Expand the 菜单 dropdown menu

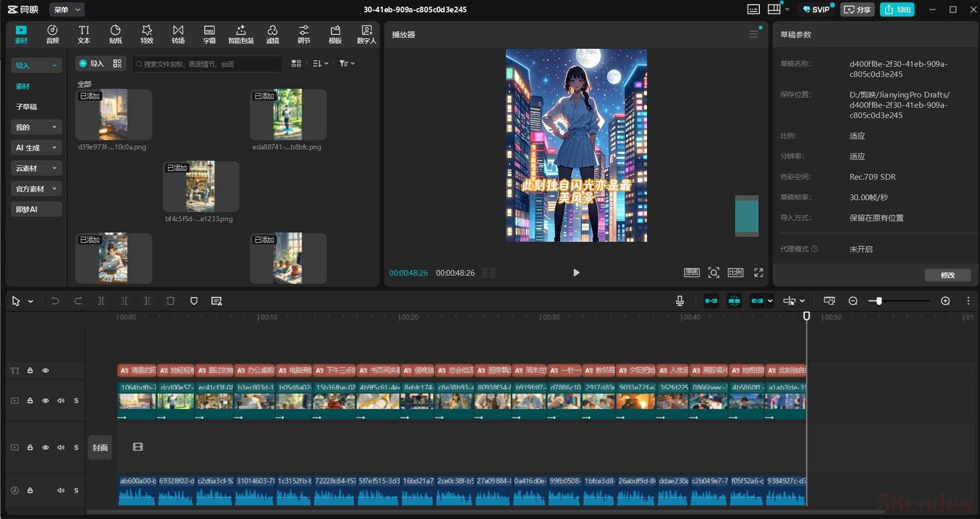coord(67,9)
